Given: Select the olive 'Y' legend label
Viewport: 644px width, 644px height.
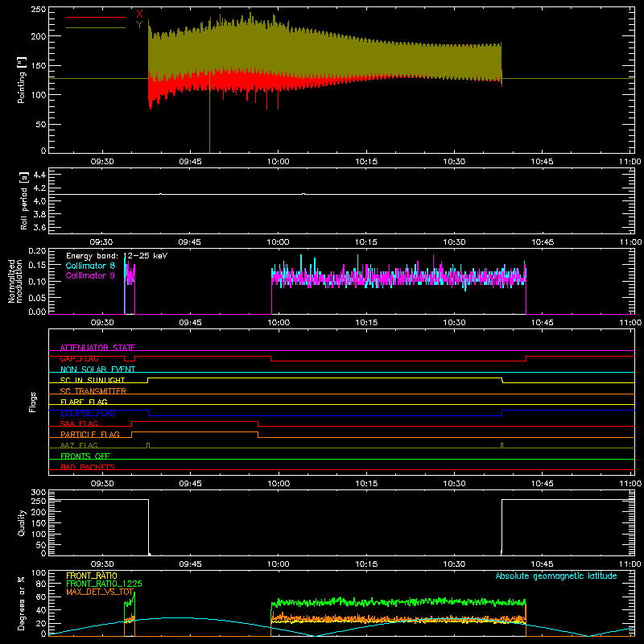Looking at the screenshot, I should click(x=139, y=25).
